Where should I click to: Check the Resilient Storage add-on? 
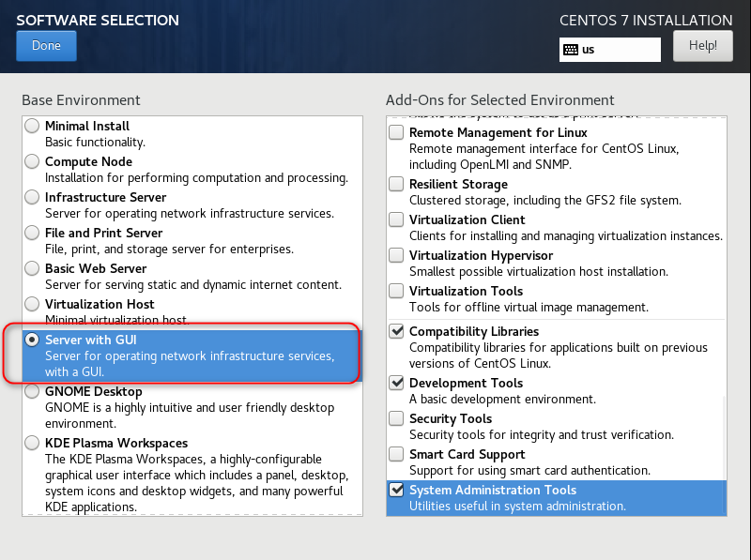coord(397,185)
